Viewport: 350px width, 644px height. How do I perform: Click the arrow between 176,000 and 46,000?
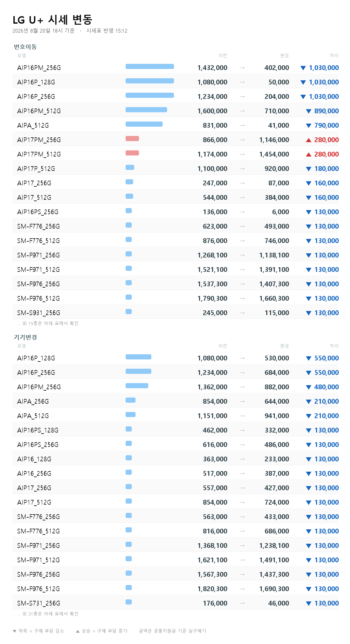242,603
